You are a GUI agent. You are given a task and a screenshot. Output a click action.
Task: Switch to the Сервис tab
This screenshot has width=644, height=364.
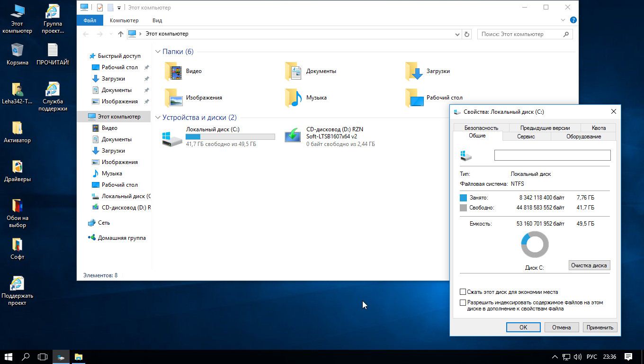point(526,136)
